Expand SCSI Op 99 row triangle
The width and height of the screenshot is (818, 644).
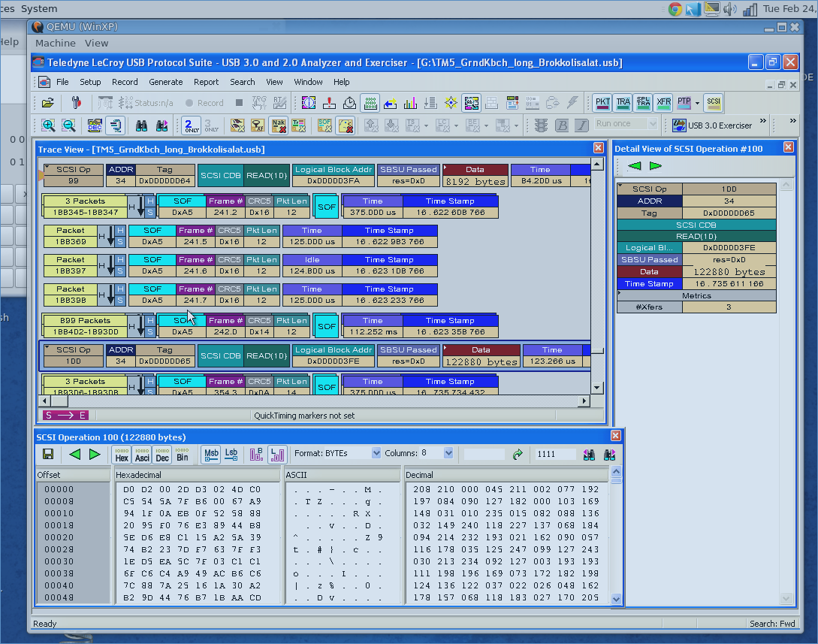coord(47,168)
